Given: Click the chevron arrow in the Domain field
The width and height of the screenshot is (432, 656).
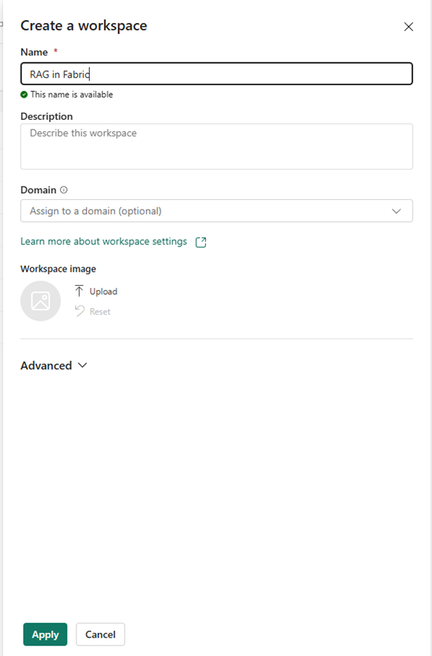Looking at the screenshot, I should (396, 211).
